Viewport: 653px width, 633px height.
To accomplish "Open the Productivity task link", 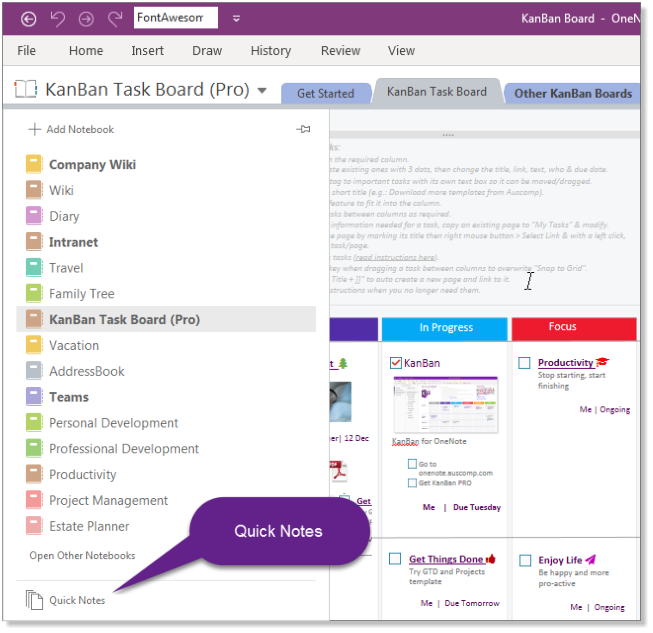I will (566, 363).
